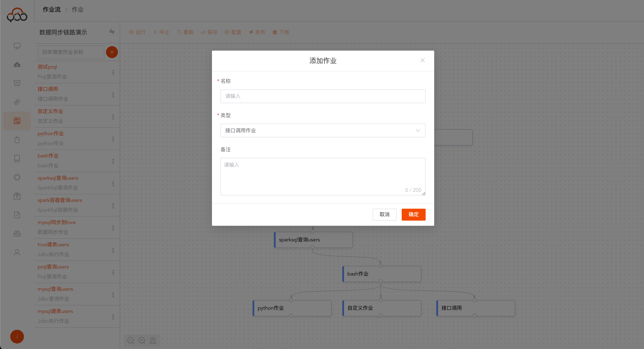Select the active workflow sidebar icon
Viewport: 644px width, 349px height.
click(17, 121)
